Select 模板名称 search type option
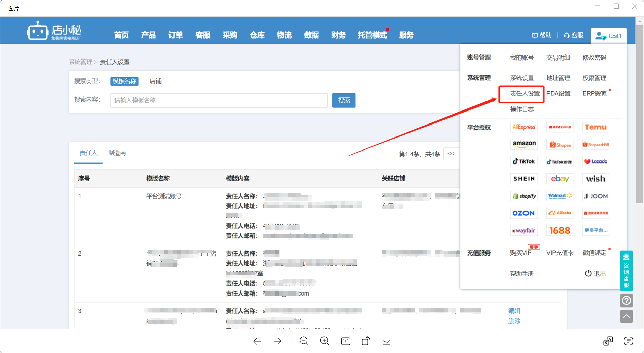This screenshot has height=353, width=644. [x=124, y=81]
